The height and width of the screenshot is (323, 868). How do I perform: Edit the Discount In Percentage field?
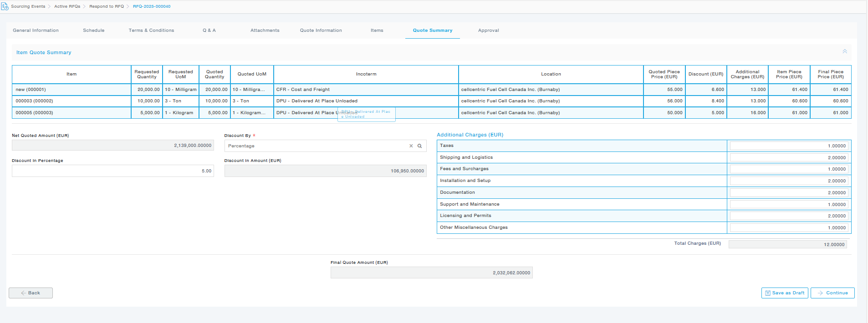click(x=112, y=171)
